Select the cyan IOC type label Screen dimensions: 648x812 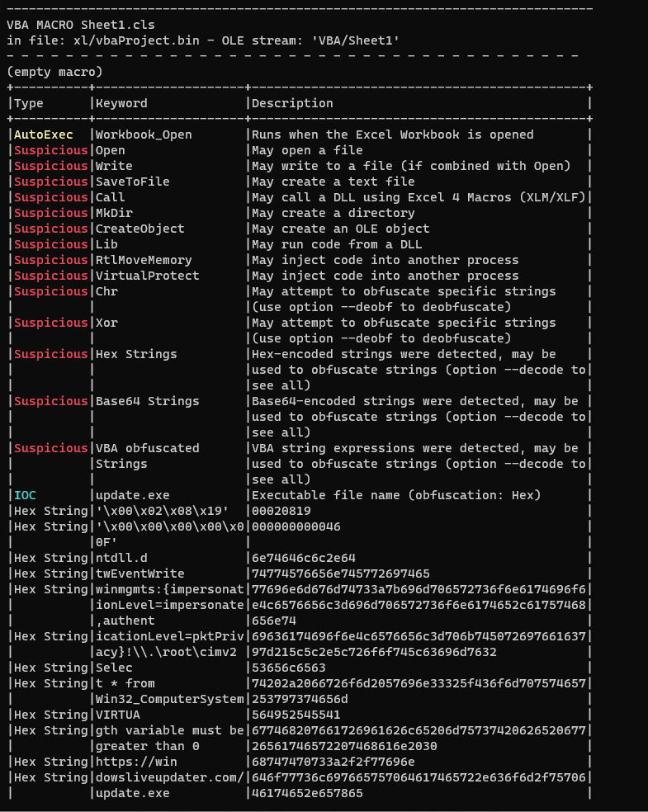(x=25, y=495)
